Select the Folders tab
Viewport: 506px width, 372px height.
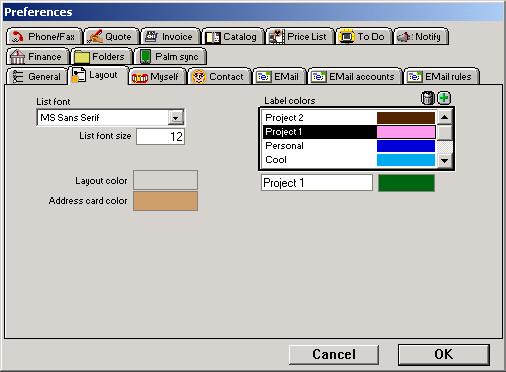(x=102, y=56)
